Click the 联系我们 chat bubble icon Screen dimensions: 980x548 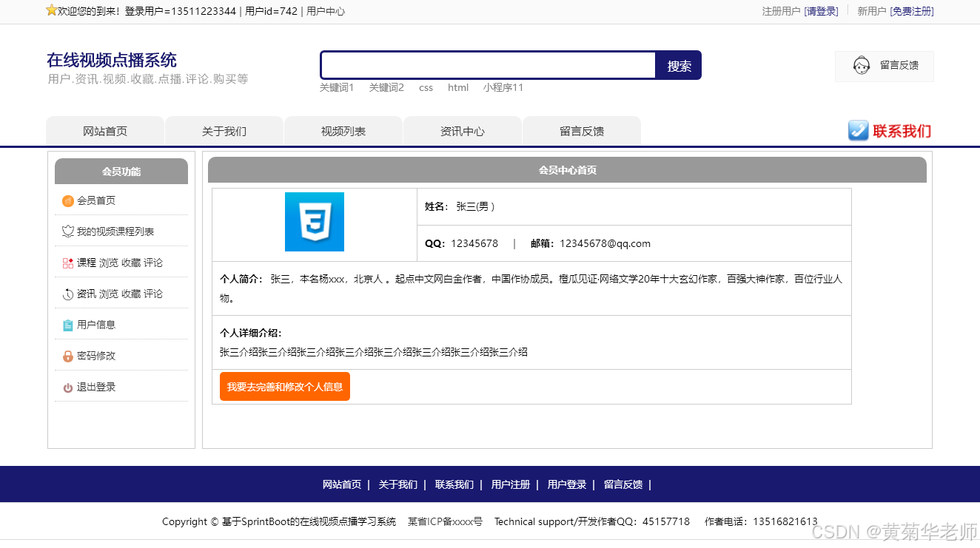858,130
